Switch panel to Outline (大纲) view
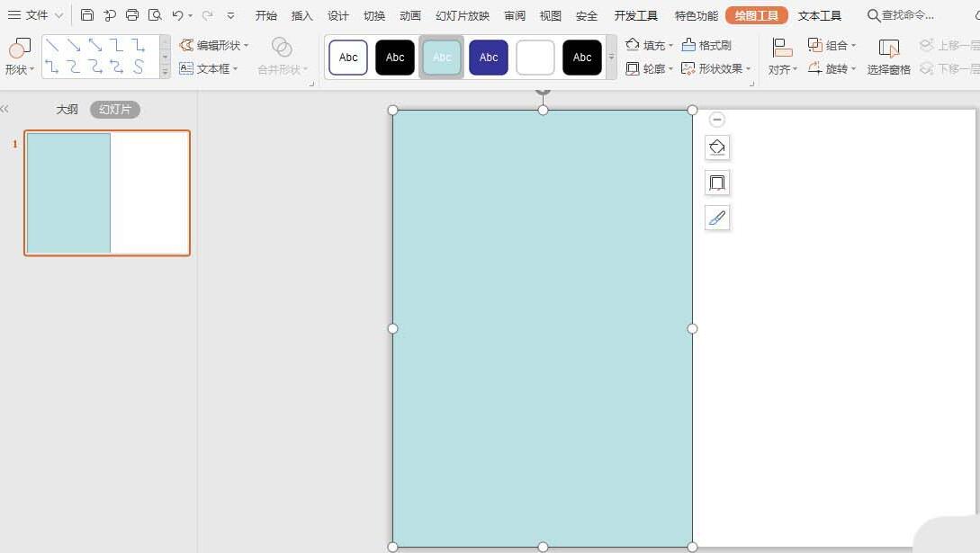This screenshot has height=553, width=980. [x=67, y=110]
